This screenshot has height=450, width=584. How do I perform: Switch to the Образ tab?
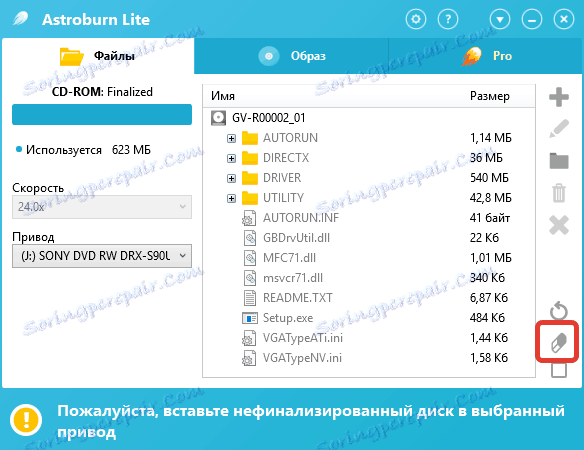(291, 56)
